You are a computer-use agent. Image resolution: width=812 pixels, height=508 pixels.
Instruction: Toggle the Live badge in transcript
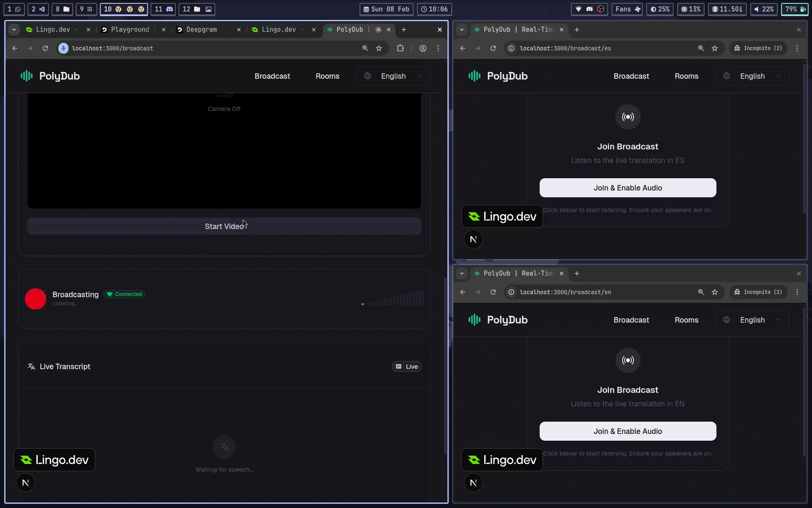[406, 367]
